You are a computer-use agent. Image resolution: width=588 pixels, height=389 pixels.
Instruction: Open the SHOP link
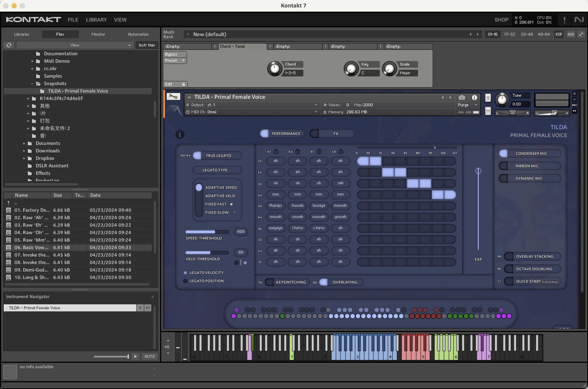(501, 20)
